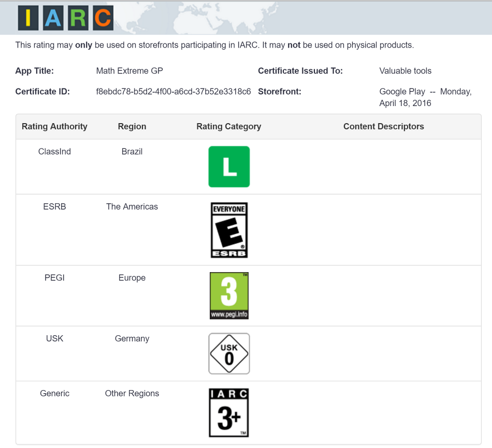The height and width of the screenshot is (448, 492).
Task: Click The Americas region cell
Action: pos(132,206)
